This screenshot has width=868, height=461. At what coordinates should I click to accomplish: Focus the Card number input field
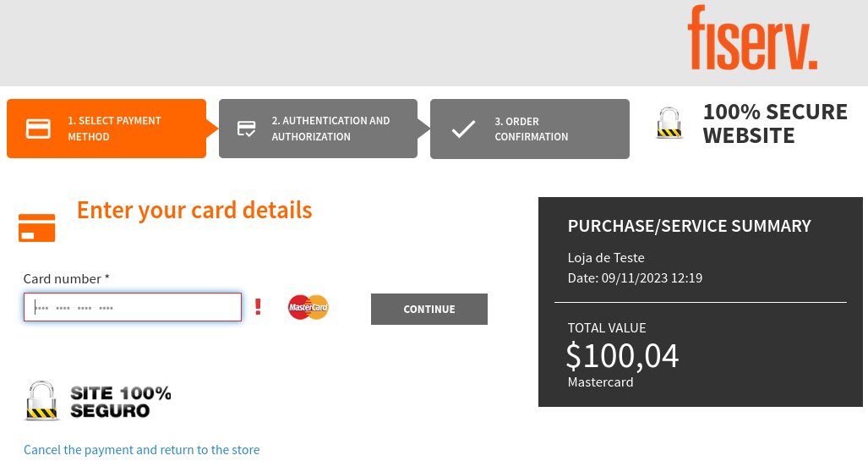pos(133,307)
